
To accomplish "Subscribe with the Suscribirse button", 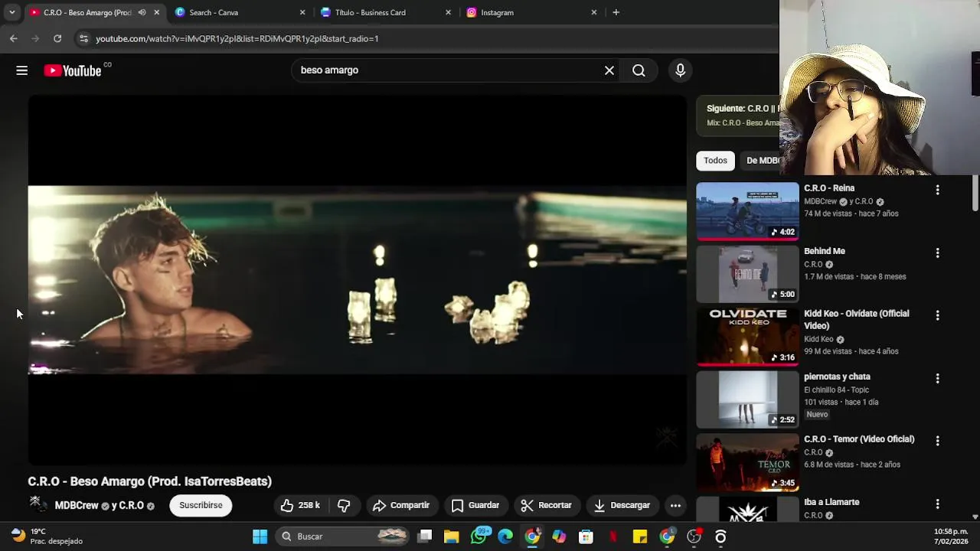I will [201, 505].
